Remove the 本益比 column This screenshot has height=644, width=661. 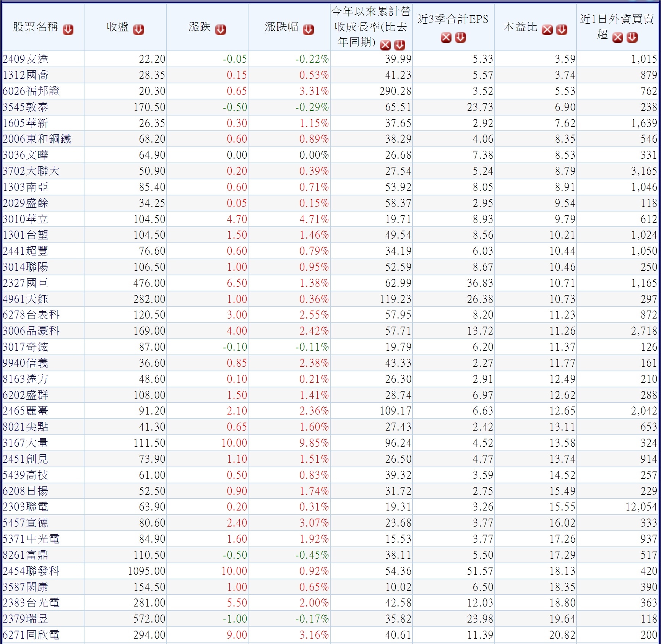coord(547,29)
